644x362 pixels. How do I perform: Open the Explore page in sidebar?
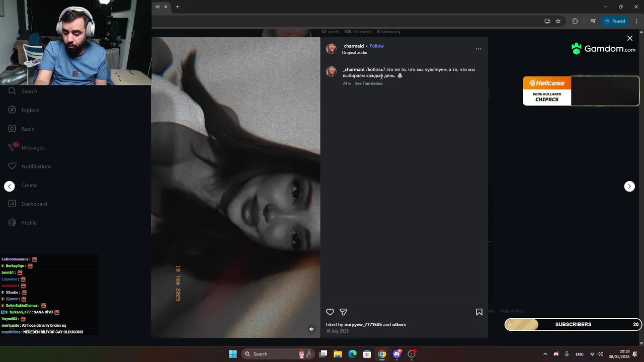pos(24,110)
